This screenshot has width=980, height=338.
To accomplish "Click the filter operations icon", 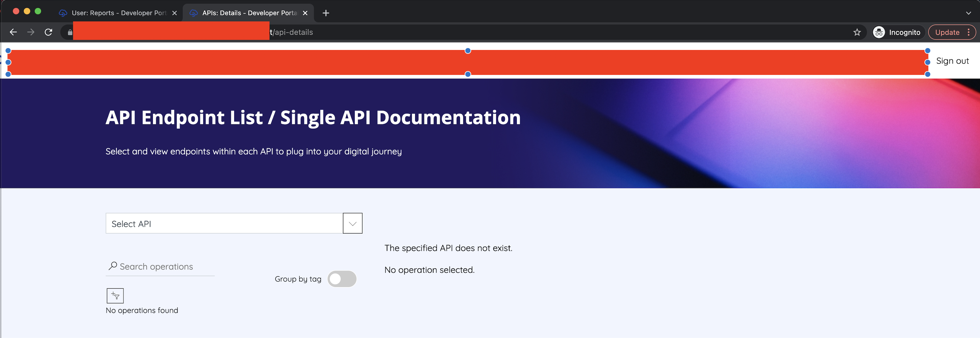I will 115,296.
